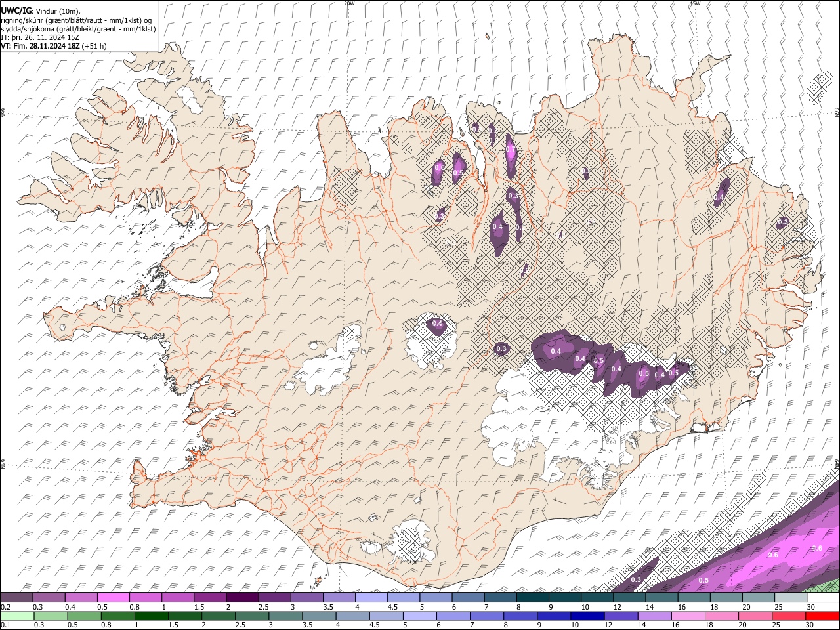This screenshot has width=840, height=630.
Task: Pick the lower-scale swatch labeled 2.5
Action: 252,616
